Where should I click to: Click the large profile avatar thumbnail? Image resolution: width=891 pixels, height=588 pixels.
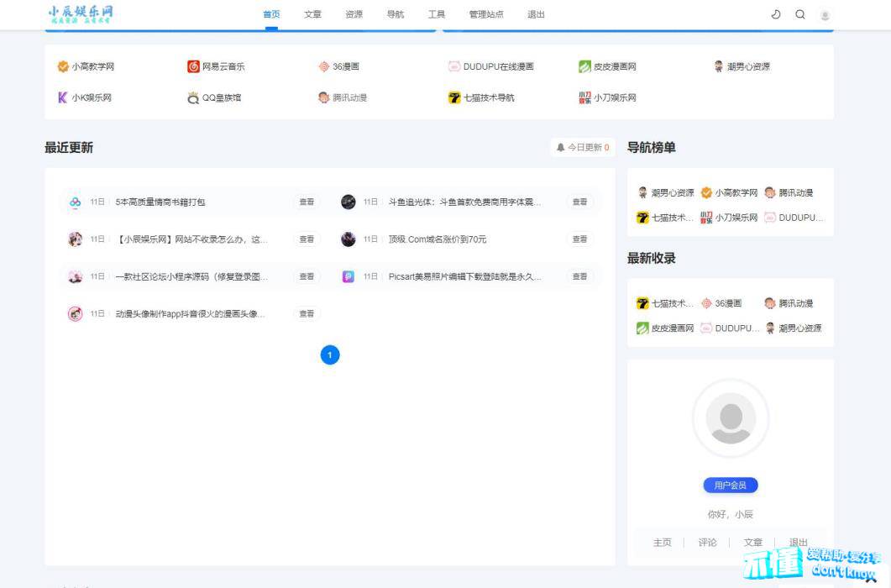(731, 417)
